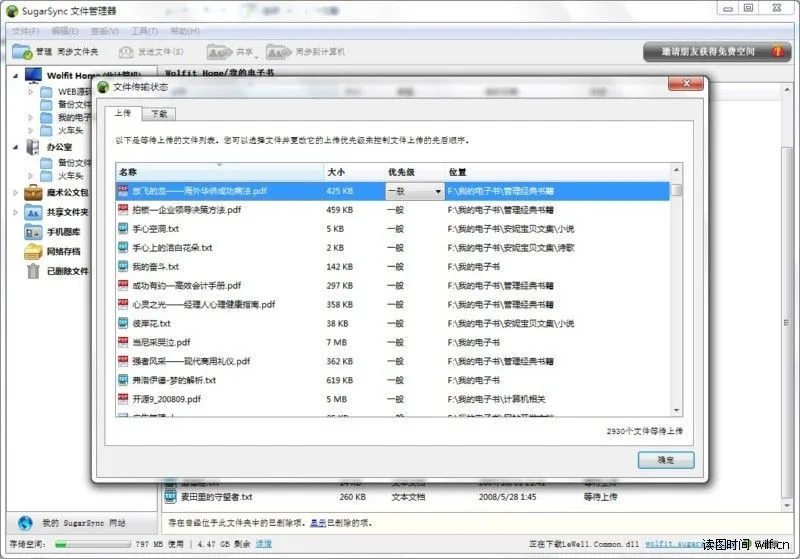This screenshot has height=559, width=800.
Task: Expand the 魔术公文包 tree node
Action: tap(15, 193)
